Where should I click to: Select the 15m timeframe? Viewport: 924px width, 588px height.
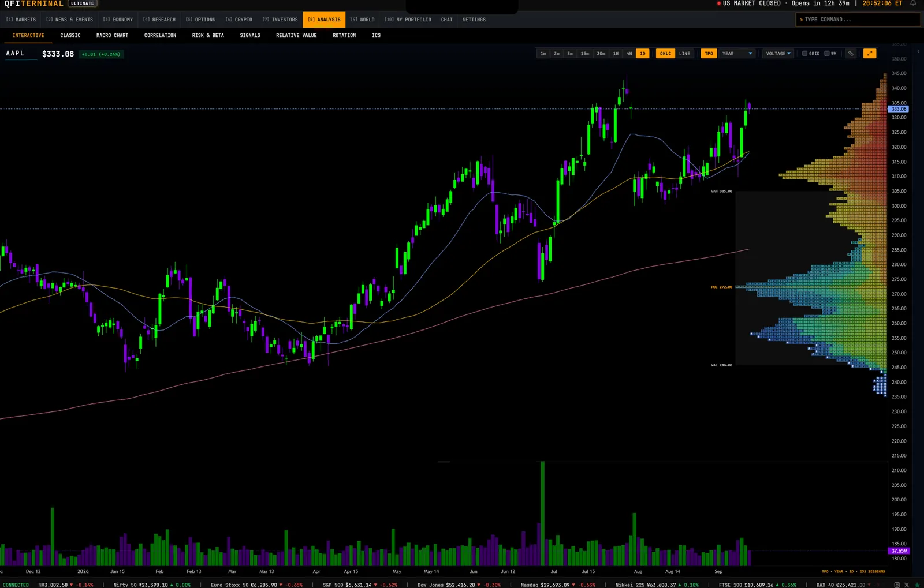[x=584, y=54]
